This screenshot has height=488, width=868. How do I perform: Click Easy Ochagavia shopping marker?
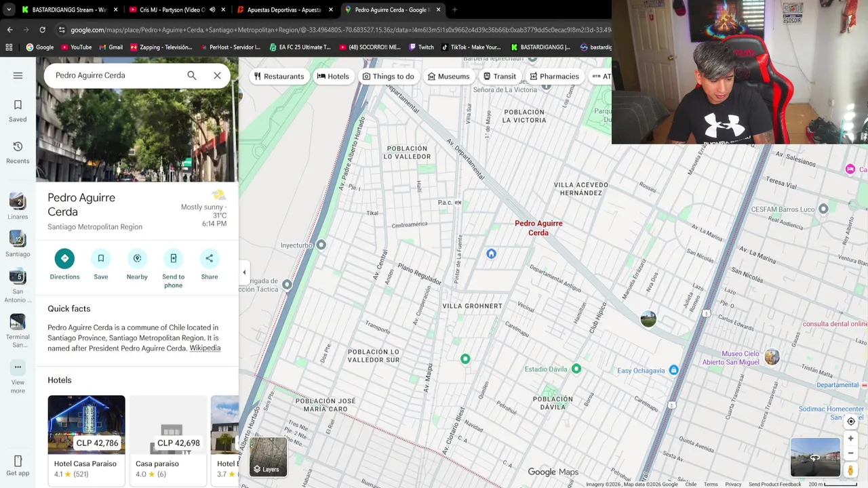click(673, 370)
